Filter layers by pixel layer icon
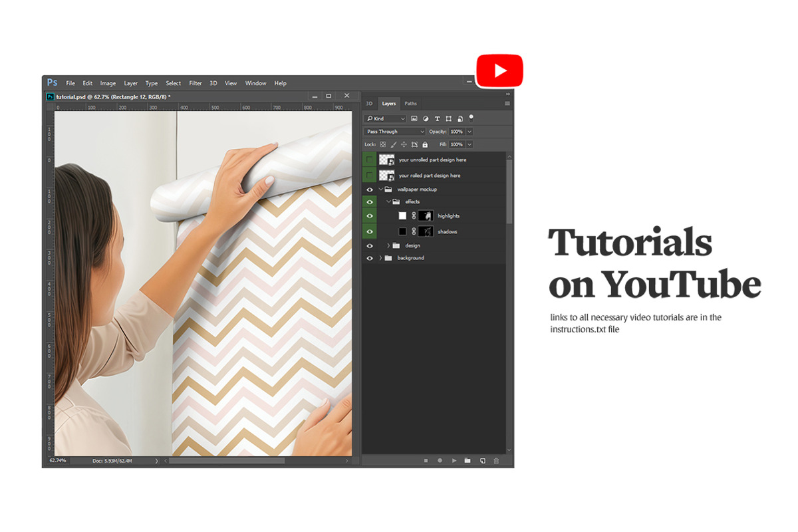The height and width of the screenshot is (532, 798). coord(414,118)
